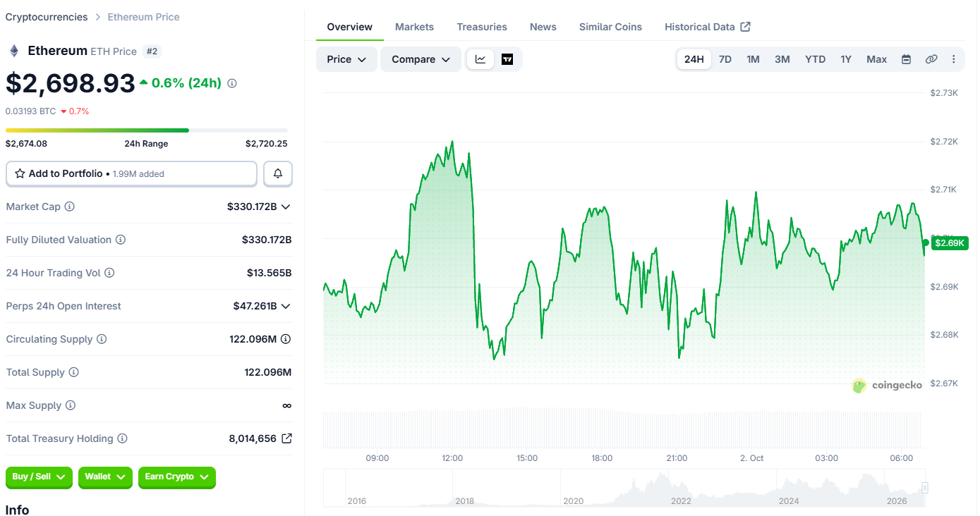Click the star icon in Add to Portfolio

pos(20,173)
